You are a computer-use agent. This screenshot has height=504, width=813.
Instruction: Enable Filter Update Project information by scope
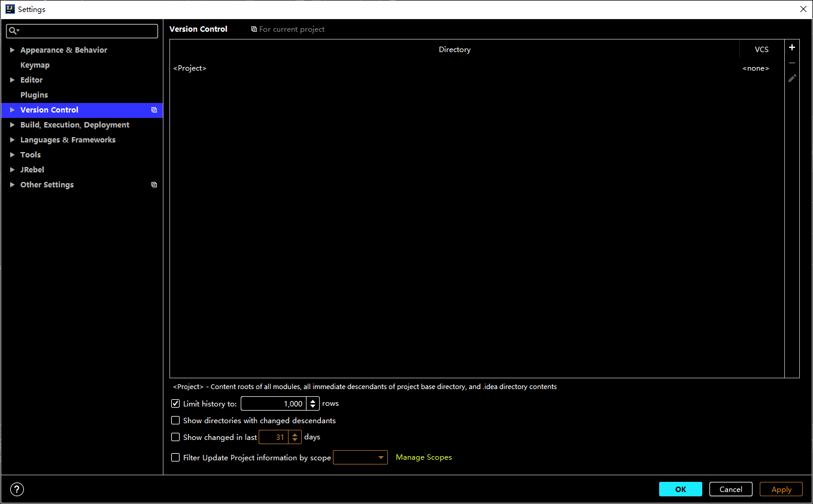175,457
